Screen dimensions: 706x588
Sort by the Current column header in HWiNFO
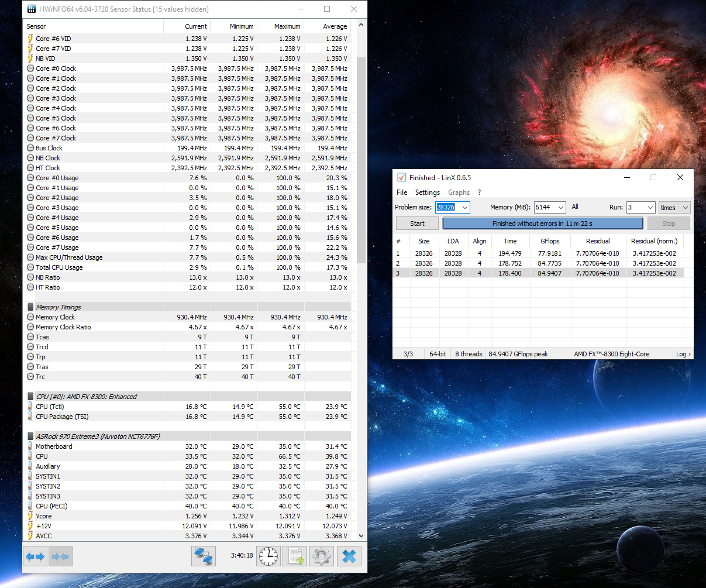coord(187,26)
